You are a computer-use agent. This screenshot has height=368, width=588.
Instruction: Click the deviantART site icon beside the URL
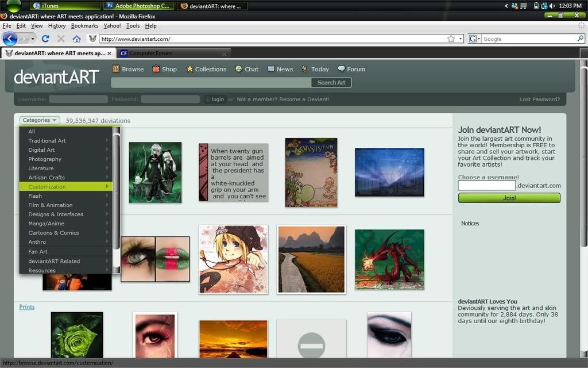pyautogui.click(x=92, y=39)
